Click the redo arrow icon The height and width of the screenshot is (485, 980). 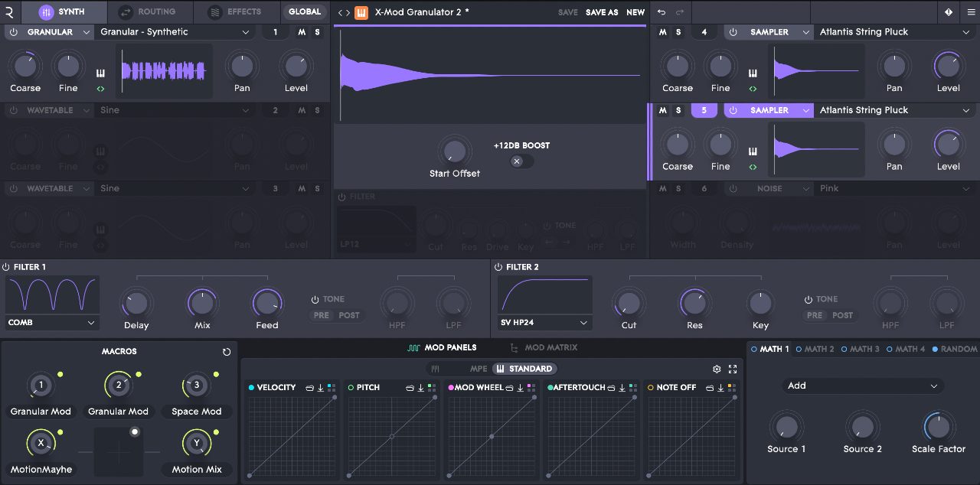click(679, 12)
